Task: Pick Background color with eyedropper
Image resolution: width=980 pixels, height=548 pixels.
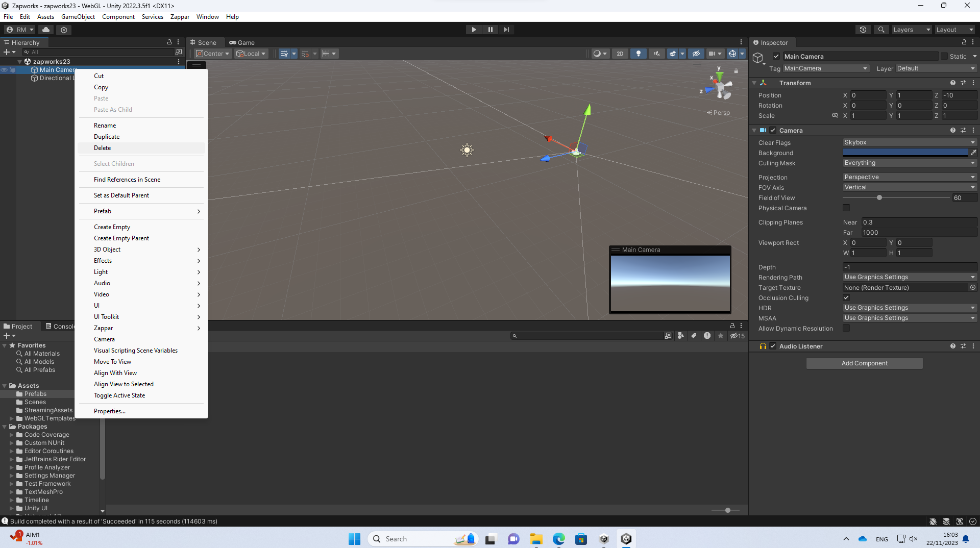Action: [973, 153]
